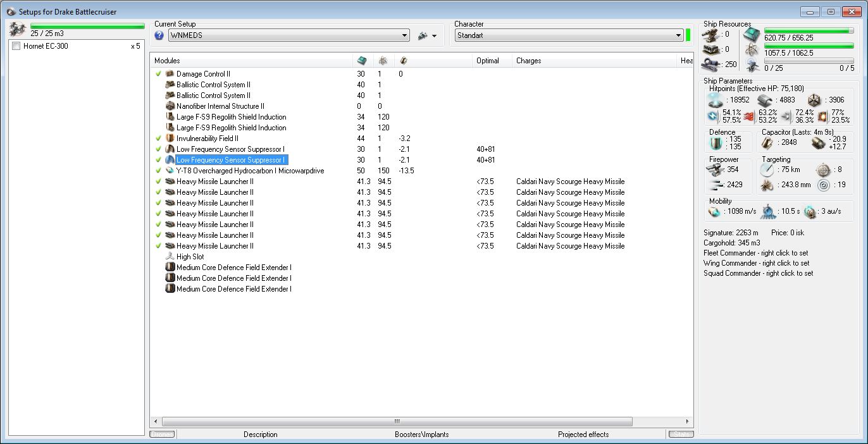Switch to the Projected effects tab

(x=583, y=435)
